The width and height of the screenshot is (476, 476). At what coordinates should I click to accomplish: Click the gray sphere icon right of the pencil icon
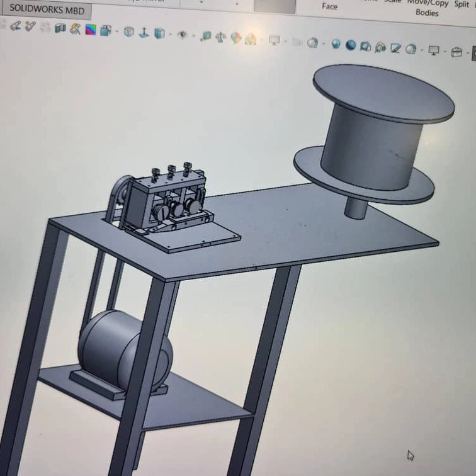click(411, 49)
